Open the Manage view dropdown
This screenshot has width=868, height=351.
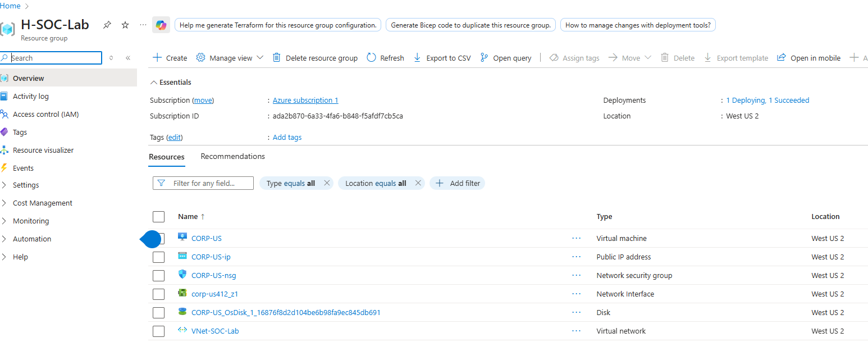tap(230, 58)
